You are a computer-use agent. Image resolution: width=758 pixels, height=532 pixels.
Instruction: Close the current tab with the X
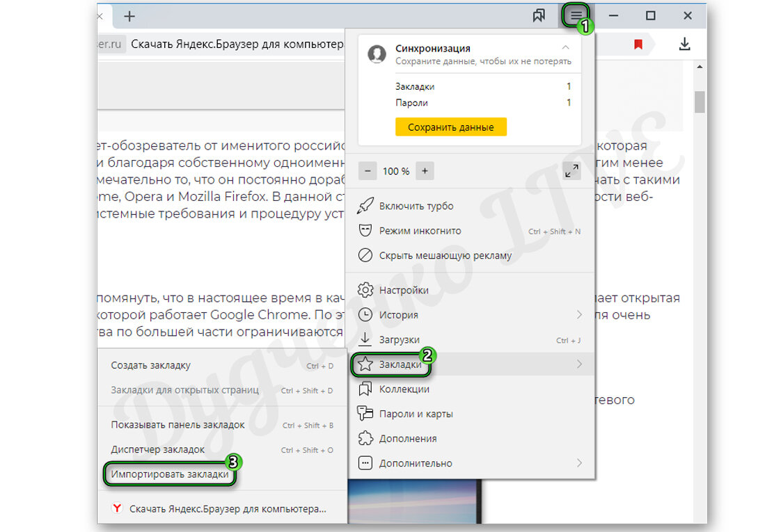[100, 17]
